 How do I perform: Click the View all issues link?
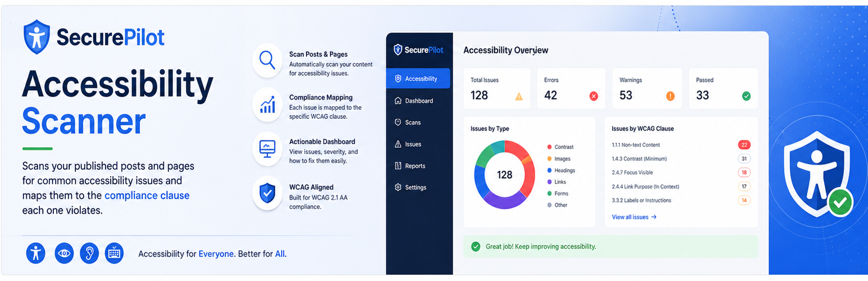click(x=634, y=217)
